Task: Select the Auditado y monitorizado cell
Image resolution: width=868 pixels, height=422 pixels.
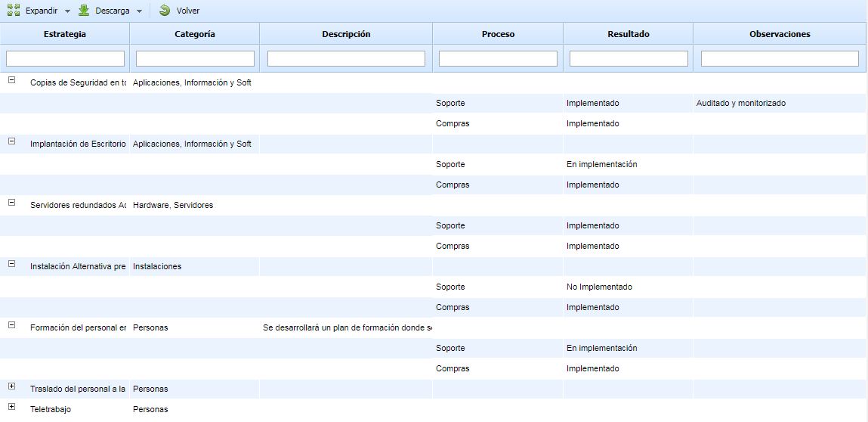Action: click(740, 103)
